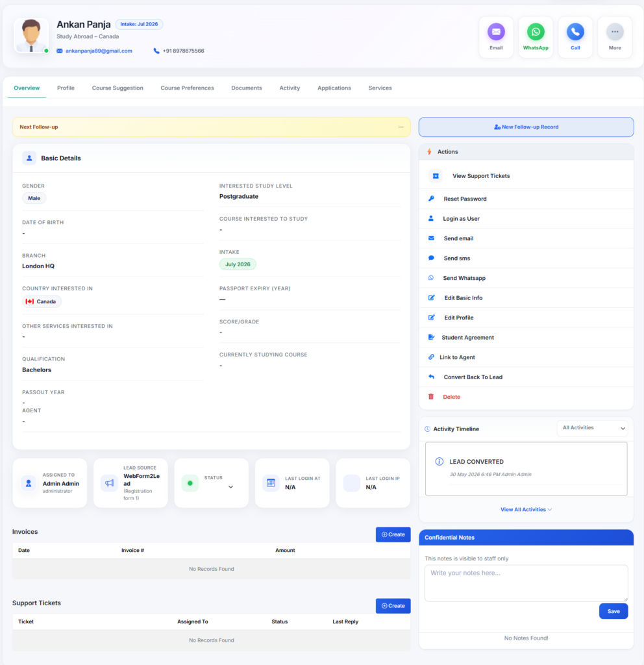Viewport: 644px width, 665px height.
Task: Open the All Activities filter dropdown
Action: pos(592,429)
